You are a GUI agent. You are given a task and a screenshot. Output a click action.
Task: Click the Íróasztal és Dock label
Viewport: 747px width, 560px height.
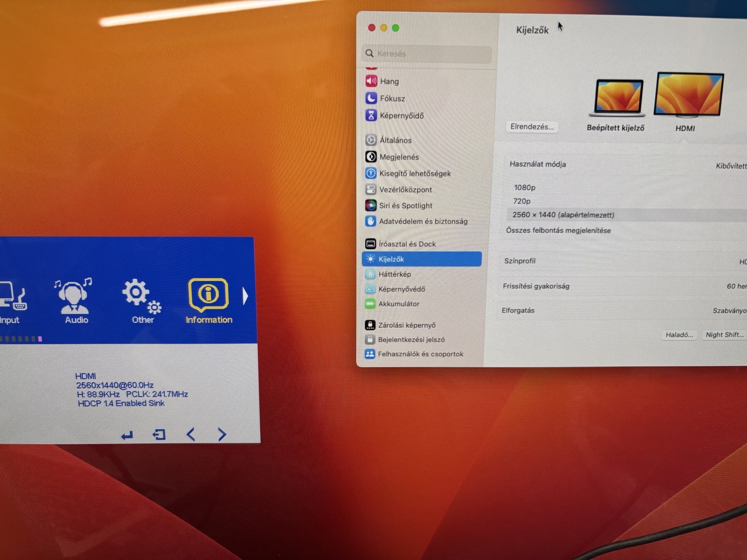pos(407,244)
